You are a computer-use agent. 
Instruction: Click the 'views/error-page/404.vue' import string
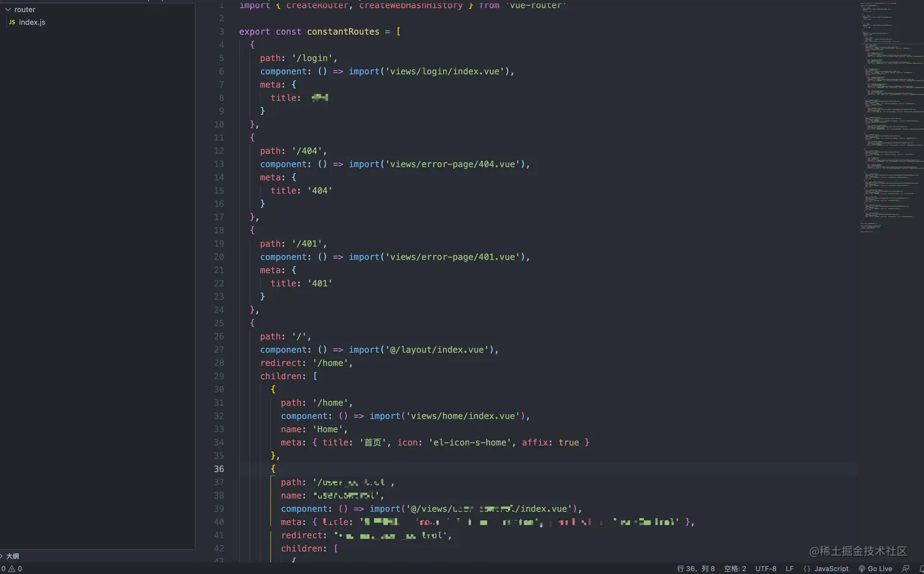pyautogui.click(x=453, y=164)
